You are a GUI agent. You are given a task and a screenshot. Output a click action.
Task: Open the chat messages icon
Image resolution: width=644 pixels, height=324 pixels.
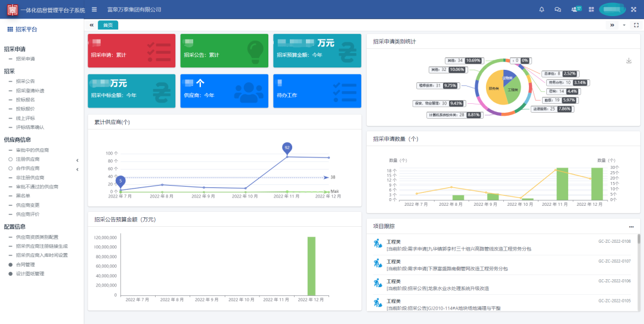tap(558, 10)
